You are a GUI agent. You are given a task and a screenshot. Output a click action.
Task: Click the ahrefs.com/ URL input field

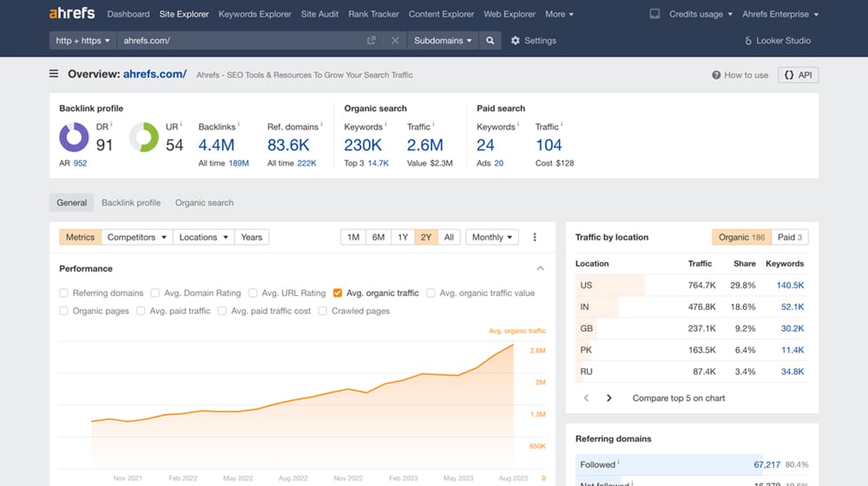click(x=240, y=41)
